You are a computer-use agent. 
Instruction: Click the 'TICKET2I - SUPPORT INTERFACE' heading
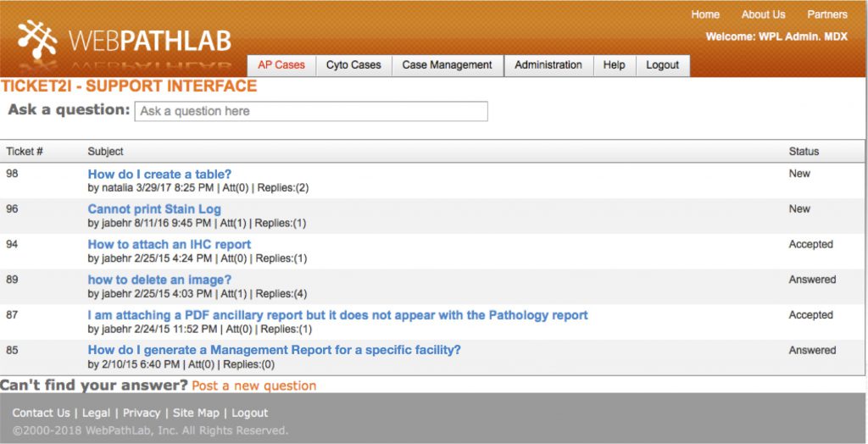click(129, 86)
